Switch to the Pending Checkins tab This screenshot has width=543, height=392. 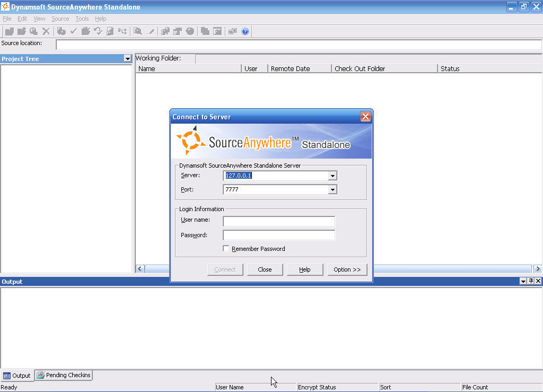tap(64, 375)
